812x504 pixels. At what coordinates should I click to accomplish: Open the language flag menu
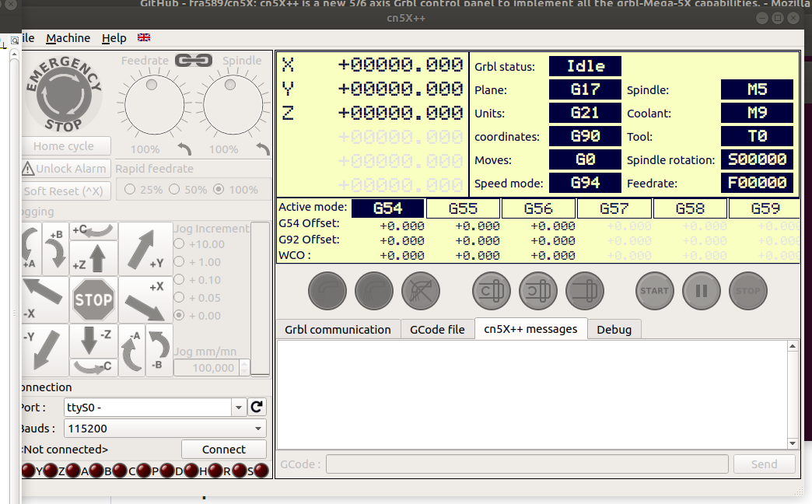pos(144,37)
